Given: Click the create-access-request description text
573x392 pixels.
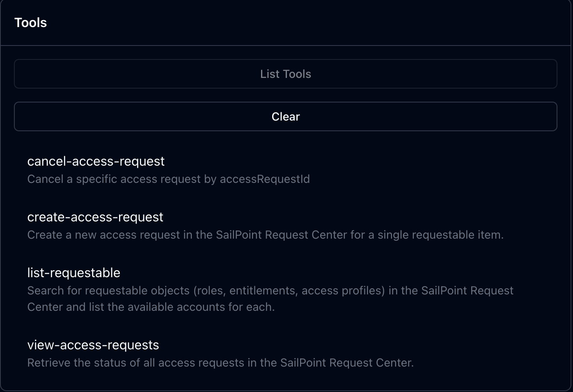Looking at the screenshot, I should coord(265,235).
